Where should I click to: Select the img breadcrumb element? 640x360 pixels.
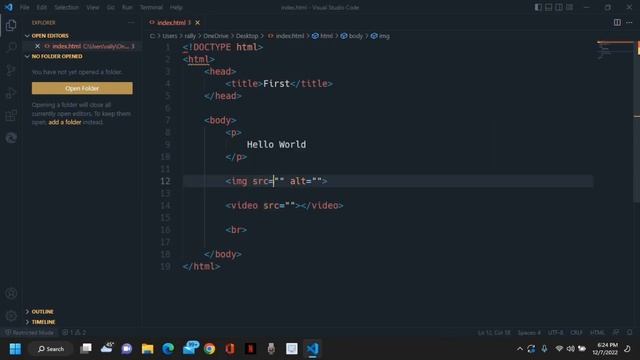tap(380, 36)
